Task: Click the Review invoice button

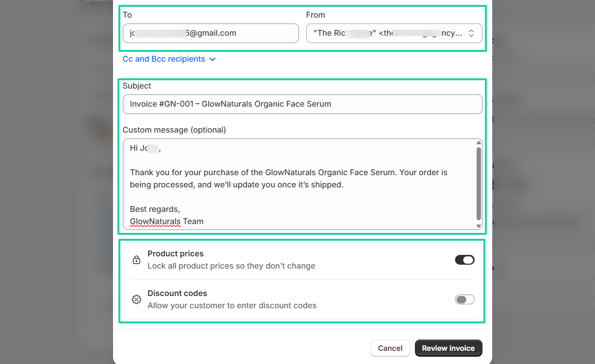Action: pyautogui.click(x=448, y=348)
